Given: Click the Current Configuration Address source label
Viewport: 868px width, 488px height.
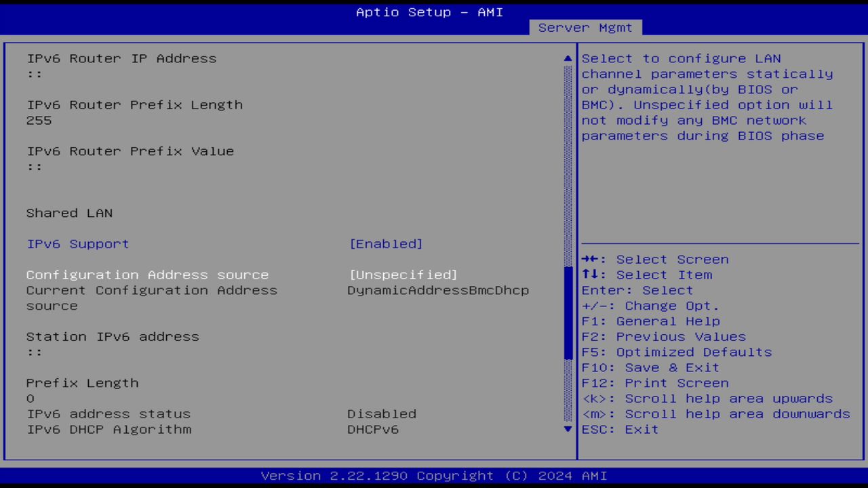Looking at the screenshot, I should (x=152, y=298).
